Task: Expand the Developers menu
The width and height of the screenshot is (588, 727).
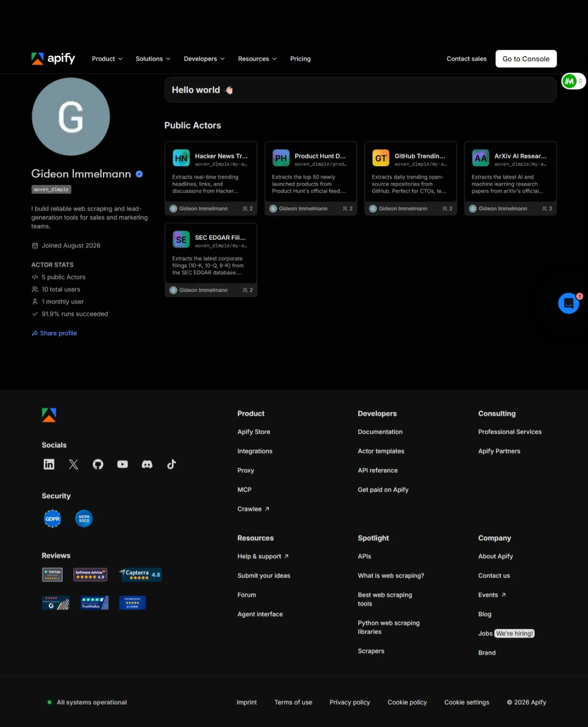Action: 204,59
